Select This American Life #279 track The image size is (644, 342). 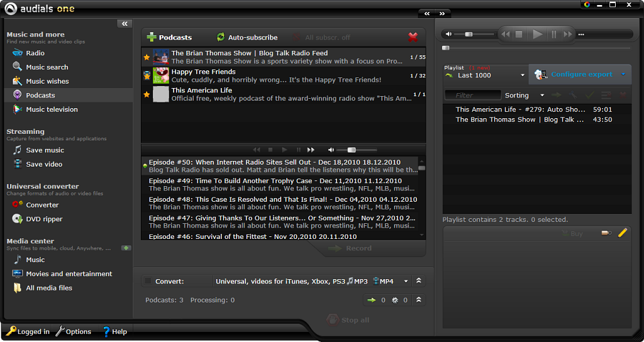537,109
